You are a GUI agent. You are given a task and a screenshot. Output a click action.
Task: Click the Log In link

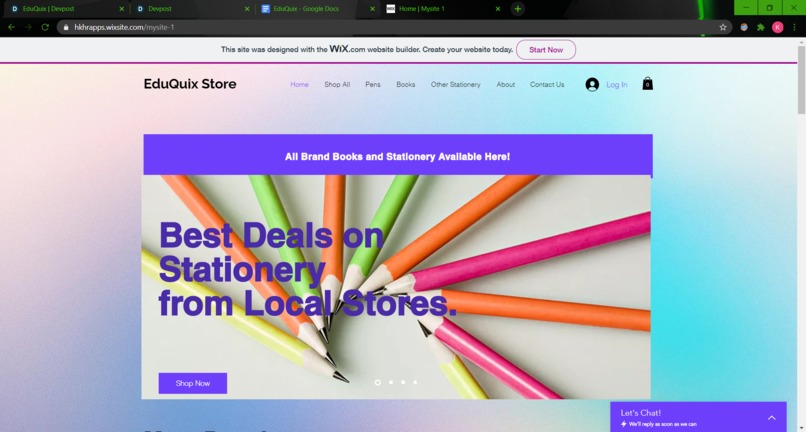point(617,84)
